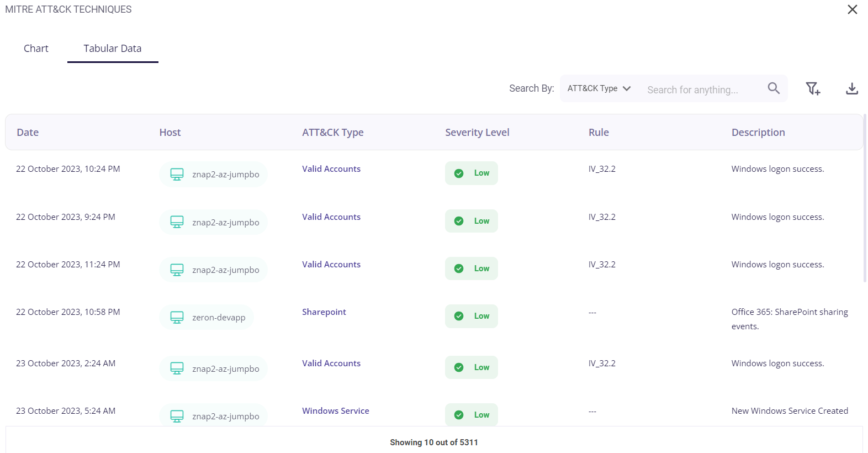Viewport: 868px width, 453px height.
Task: Open Valid Accounts link for 10:24 PM
Action: tap(331, 169)
